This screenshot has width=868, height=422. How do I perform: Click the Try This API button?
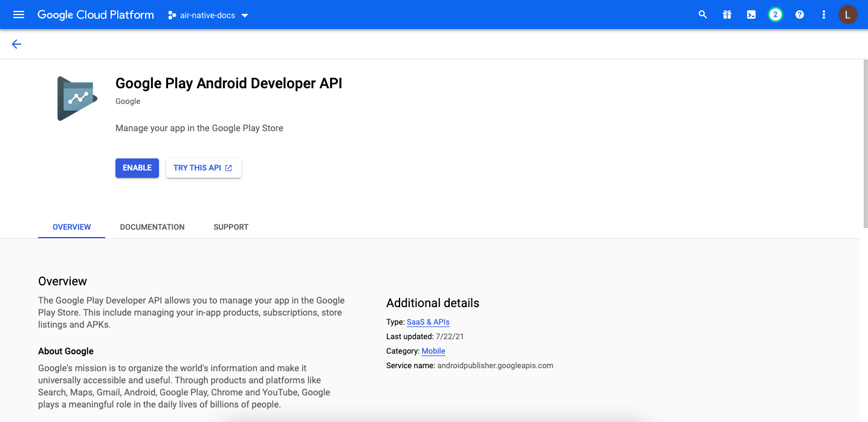[203, 168]
